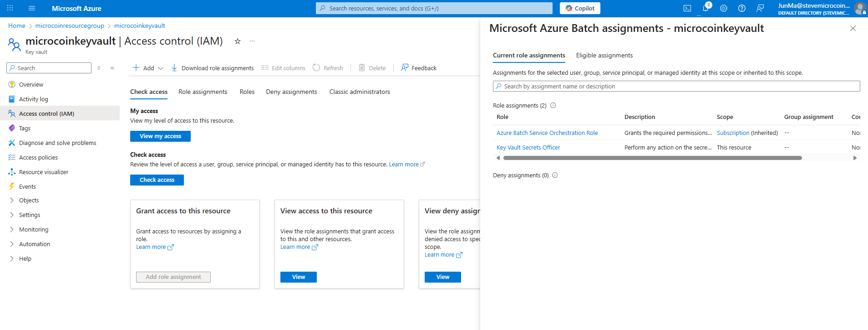Open the Add dropdown menu
This screenshot has height=330, width=868.
pos(148,68)
